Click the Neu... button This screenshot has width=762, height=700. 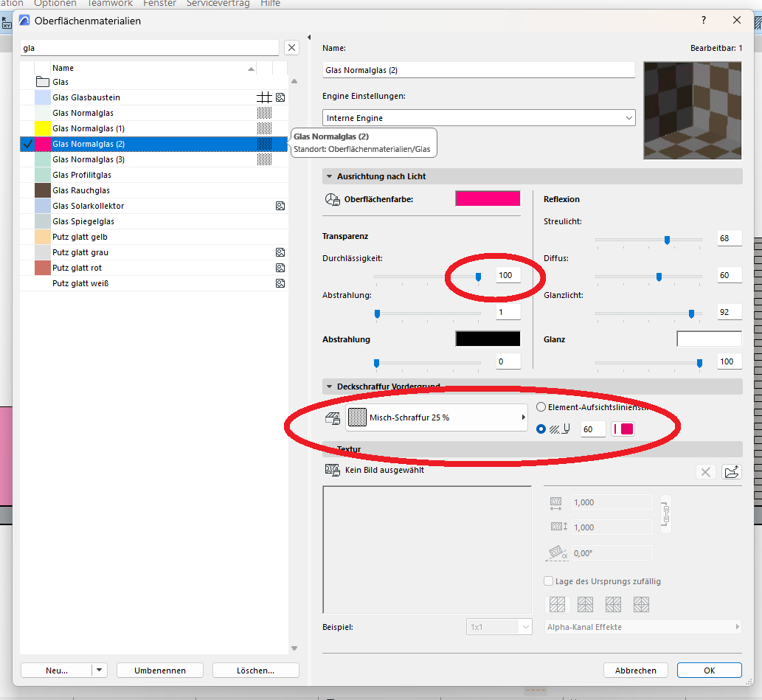[x=57, y=670]
